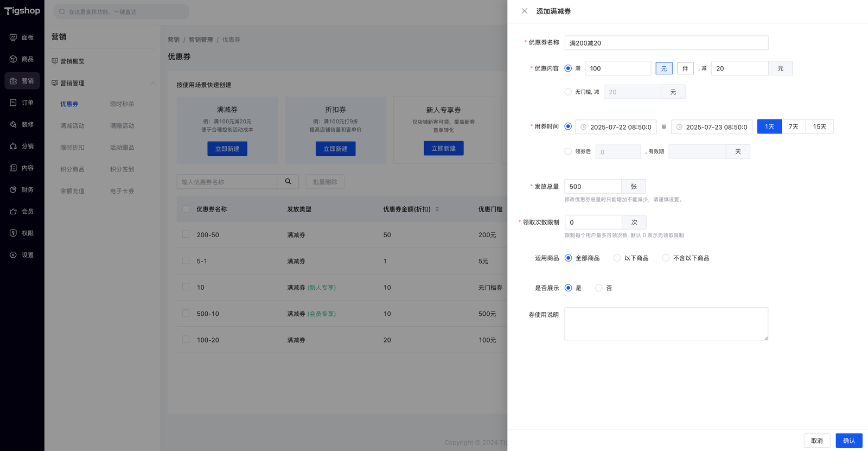
Task: Open the 装修 decoration sidebar icon
Action: [13, 124]
